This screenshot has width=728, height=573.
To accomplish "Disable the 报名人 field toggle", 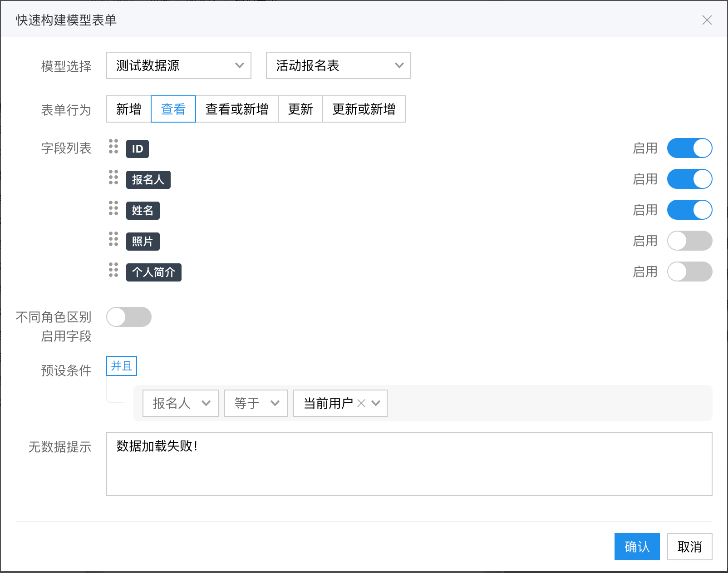I will tap(689, 179).
